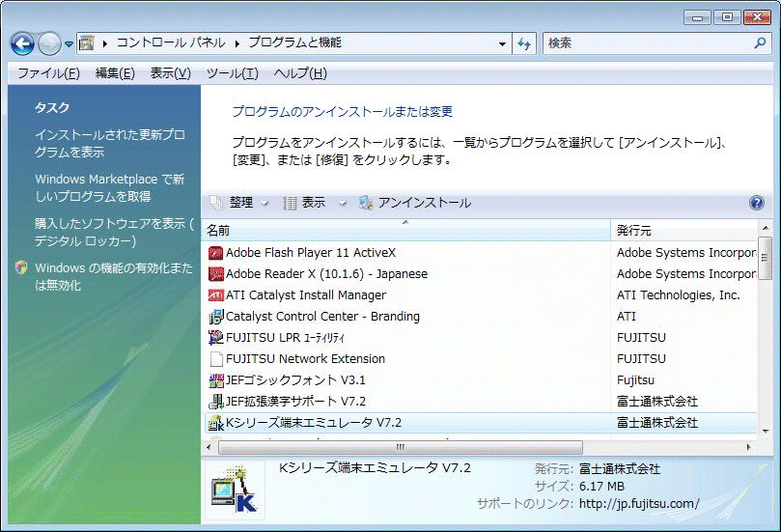Click プログラムと機能 in the address breadcrumb
Viewport: 781px width, 532px height.
click(295, 42)
